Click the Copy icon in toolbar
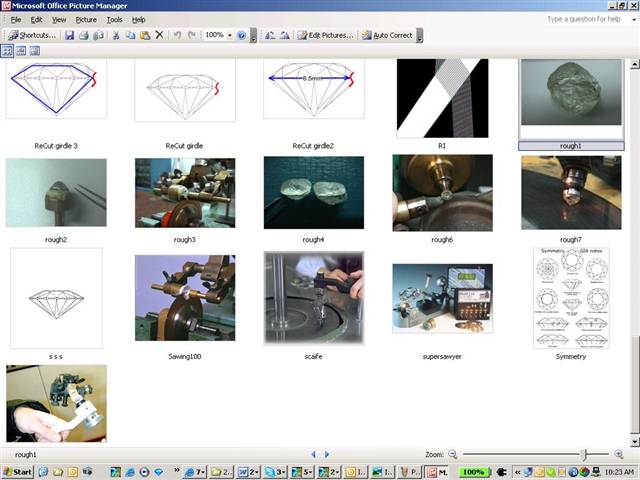This screenshot has width=640, height=480. pyautogui.click(x=131, y=36)
